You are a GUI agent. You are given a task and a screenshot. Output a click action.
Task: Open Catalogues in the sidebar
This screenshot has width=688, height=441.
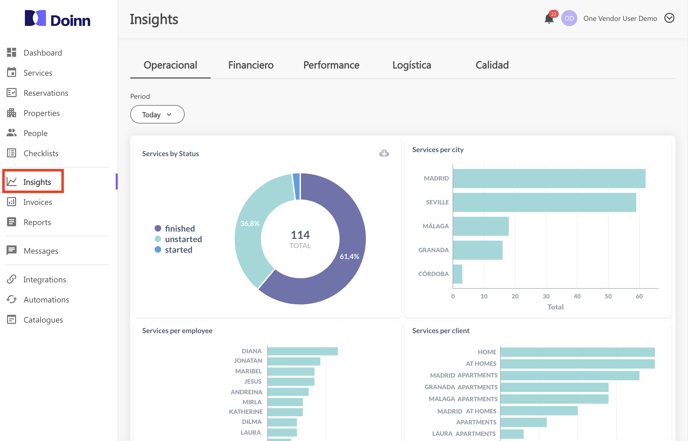43,320
